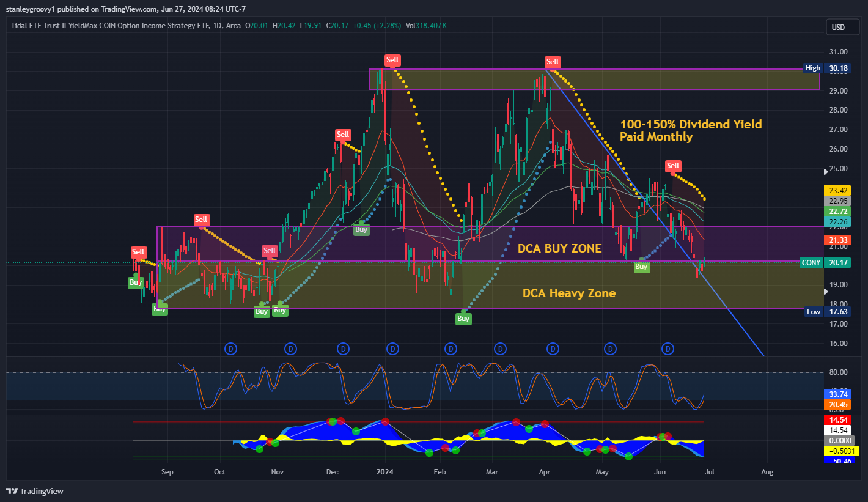Open the January 2024 dividend D marker
This screenshot has width=868, height=502.
point(392,349)
